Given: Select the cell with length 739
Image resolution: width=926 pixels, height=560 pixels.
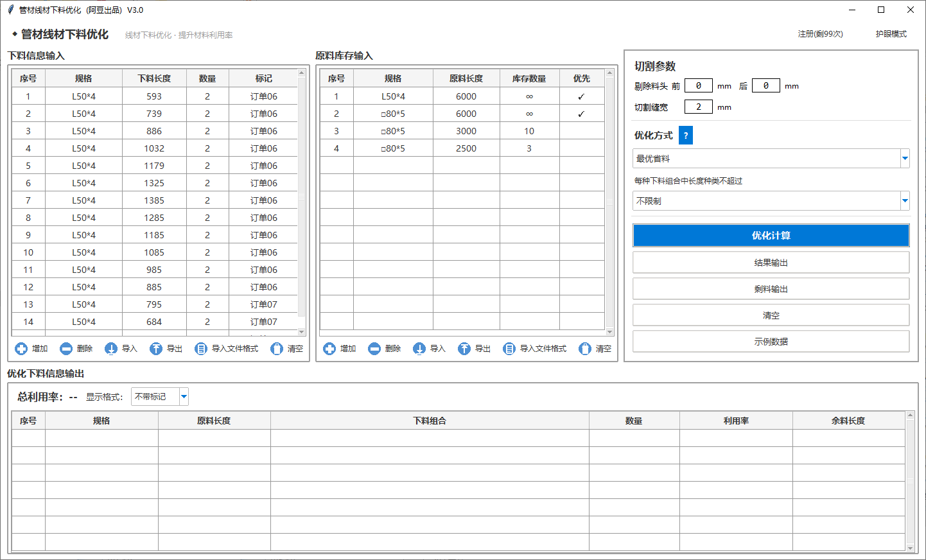Looking at the screenshot, I should [154, 114].
